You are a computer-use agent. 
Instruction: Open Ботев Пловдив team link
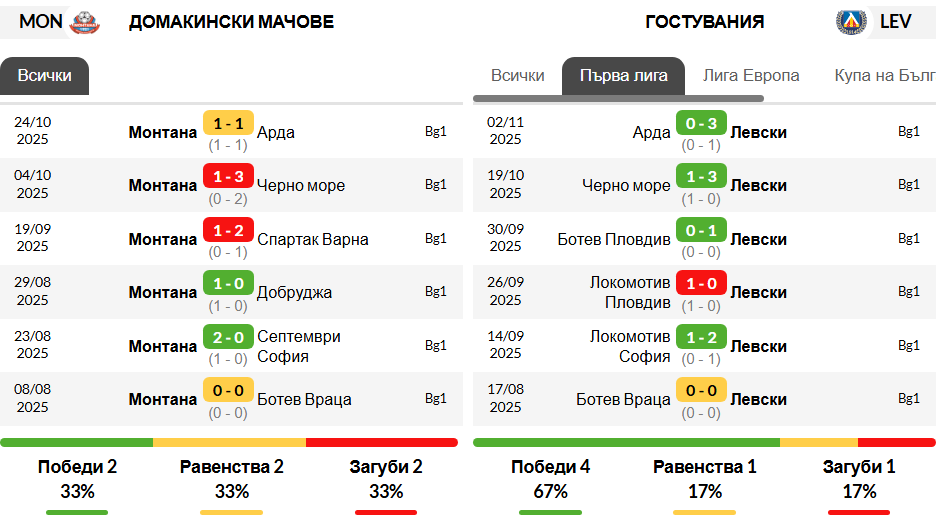point(614,239)
